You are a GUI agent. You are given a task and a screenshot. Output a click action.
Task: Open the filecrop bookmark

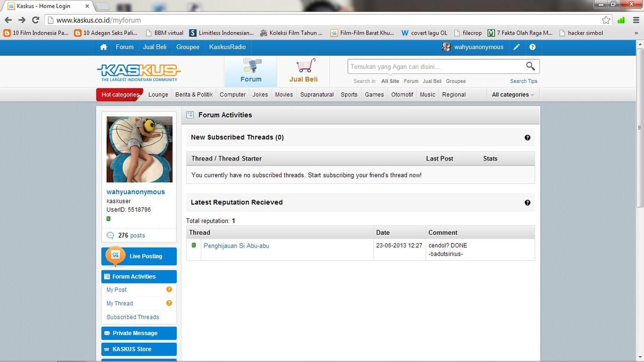point(467,33)
